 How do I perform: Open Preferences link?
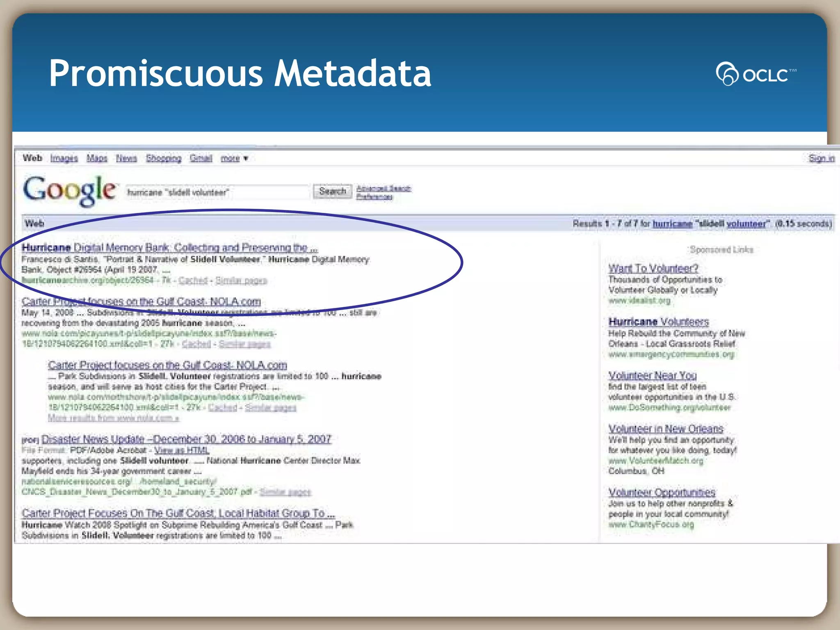click(374, 197)
